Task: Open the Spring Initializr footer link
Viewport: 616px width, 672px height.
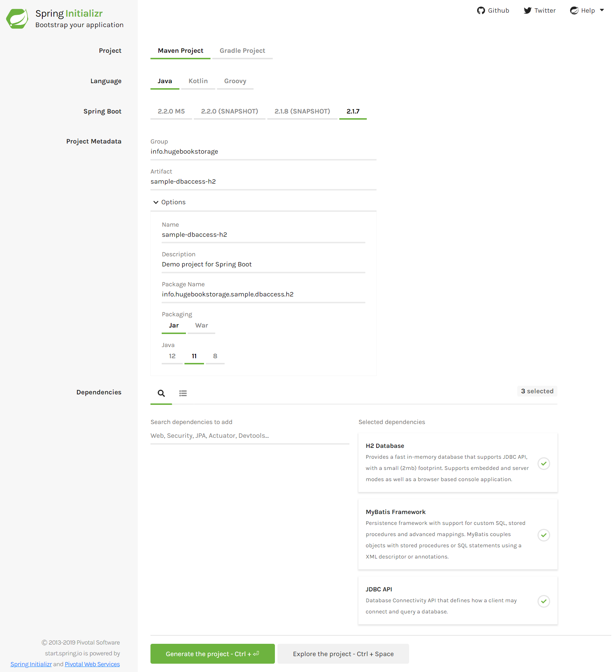Action: click(31, 664)
